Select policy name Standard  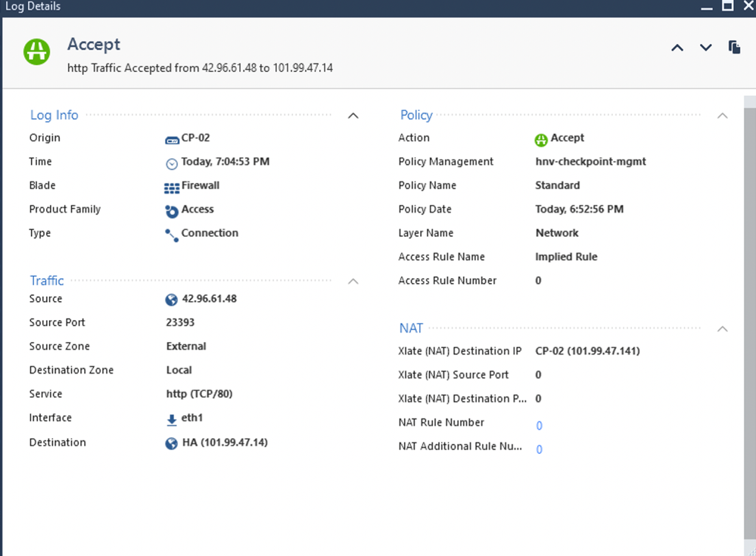pos(558,185)
